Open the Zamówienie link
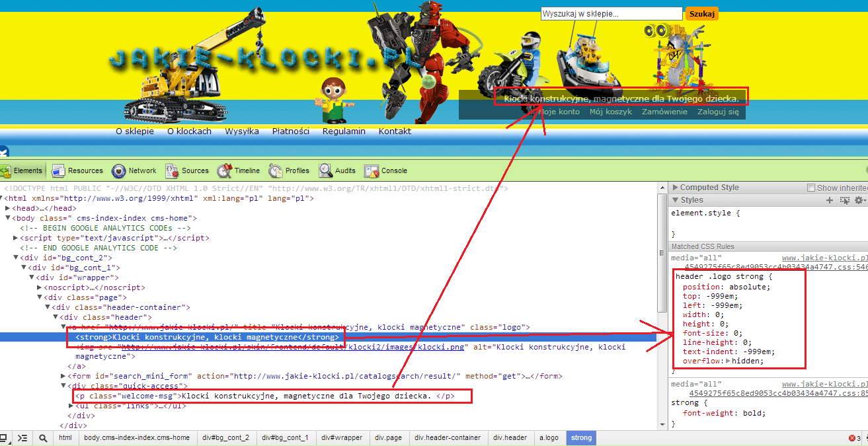The height and width of the screenshot is (446, 868). [664, 112]
